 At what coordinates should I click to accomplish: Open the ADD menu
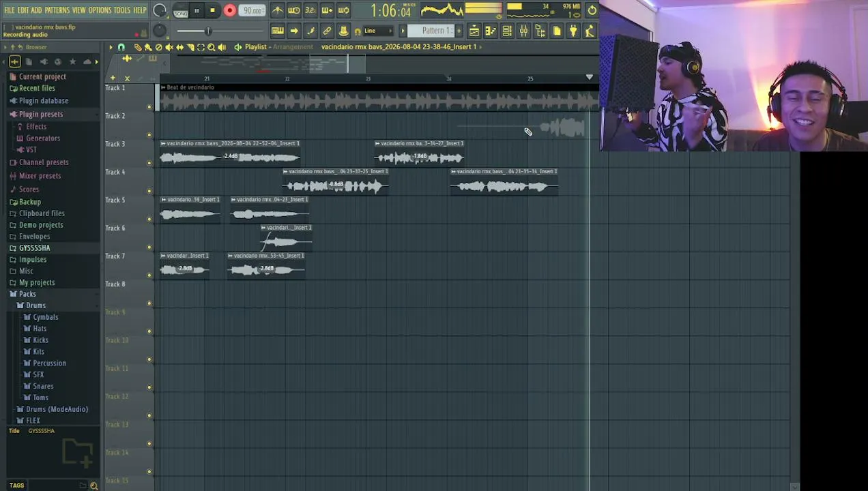coord(37,10)
